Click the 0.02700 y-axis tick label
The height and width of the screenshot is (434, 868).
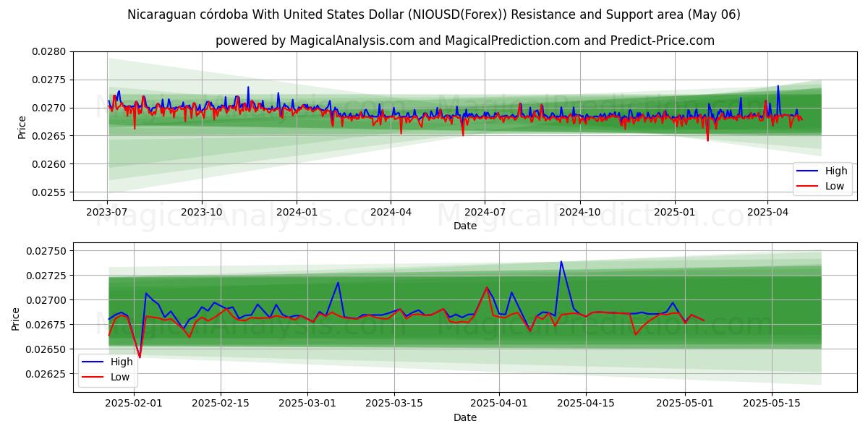tap(47, 300)
